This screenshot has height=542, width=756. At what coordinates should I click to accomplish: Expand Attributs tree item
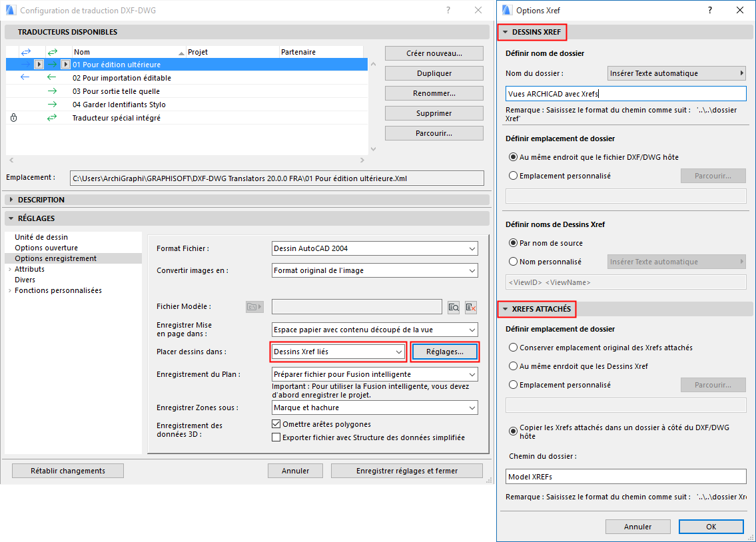coord(9,269)
